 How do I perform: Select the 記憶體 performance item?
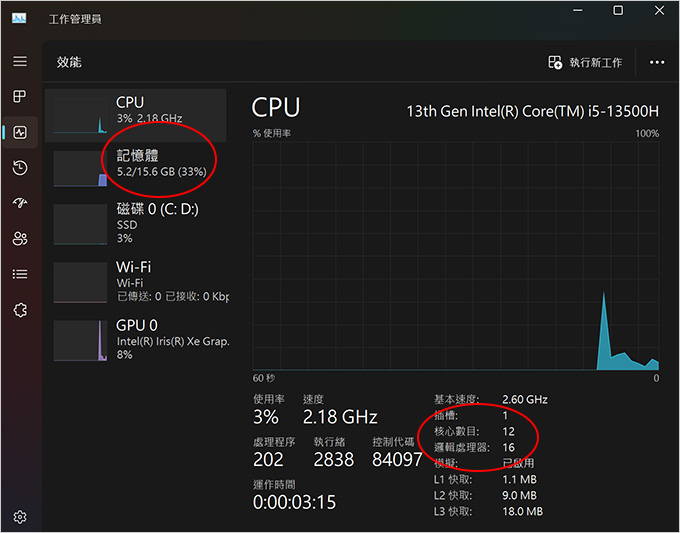point(136,168)
